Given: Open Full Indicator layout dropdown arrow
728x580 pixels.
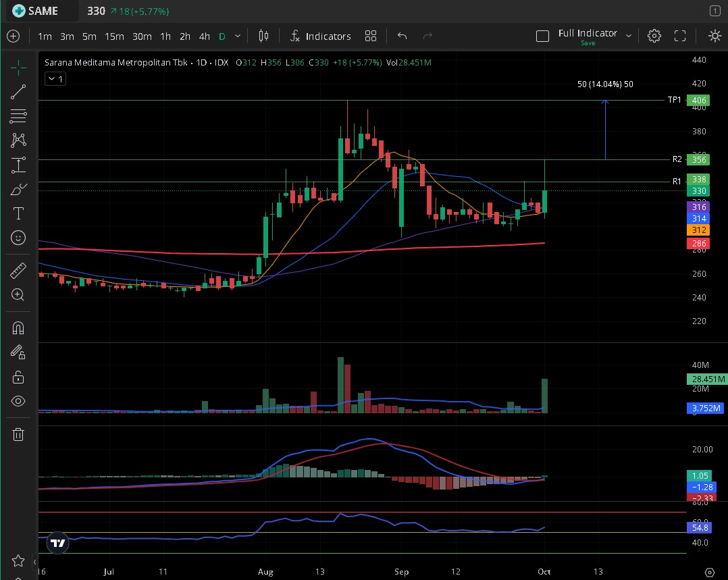Looking at the screenshot, I should [x=629, y=36].
